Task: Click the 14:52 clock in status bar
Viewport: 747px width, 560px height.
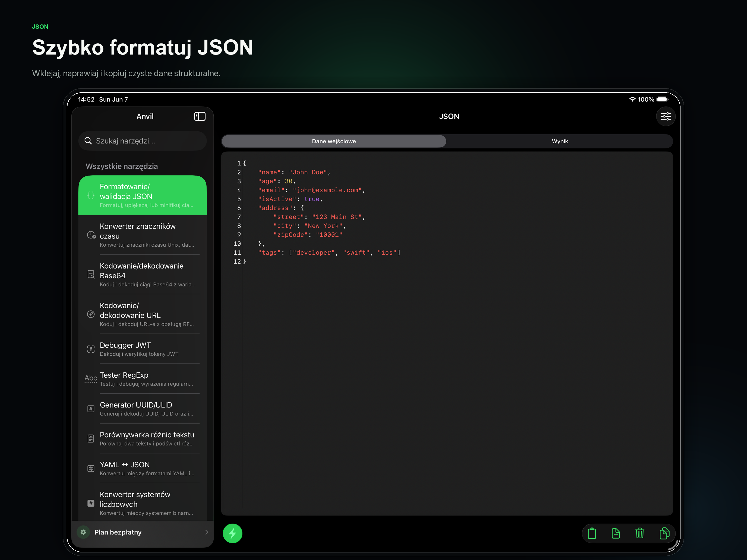Action: click(86, 99)
